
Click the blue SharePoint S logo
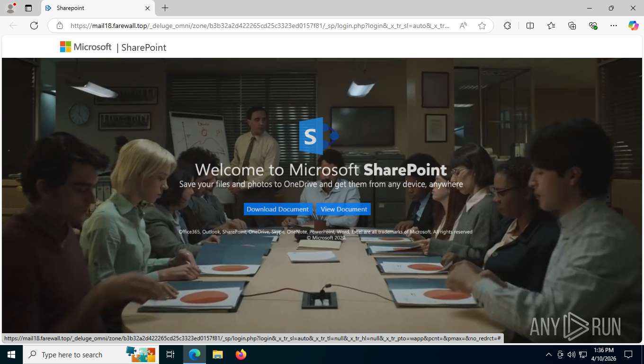pyautogui.click(x=318, y=136)
